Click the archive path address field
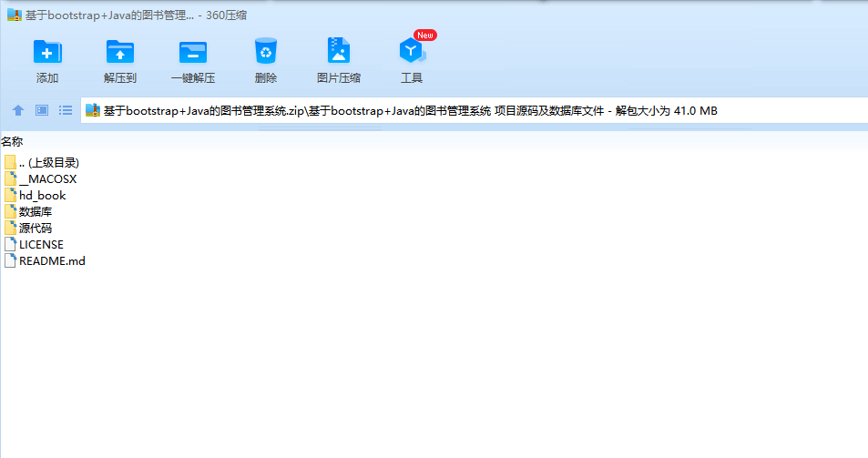Image resolution: width=868 pixels, height=458 pixels. click(x=475, y=110)
